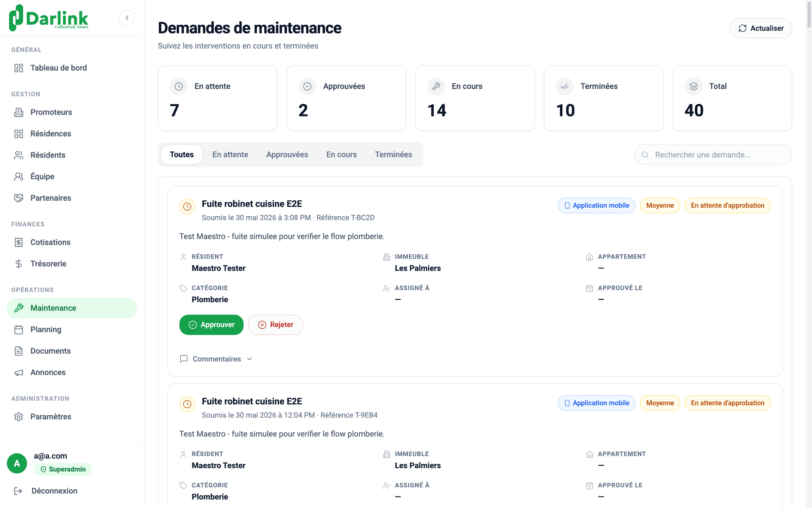Open Annonces section

tap(72, 372)
